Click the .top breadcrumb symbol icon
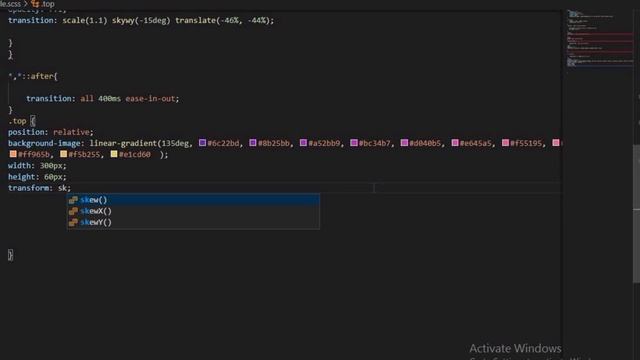This screenshot has height=360, width=640. [x=36, y=4]
